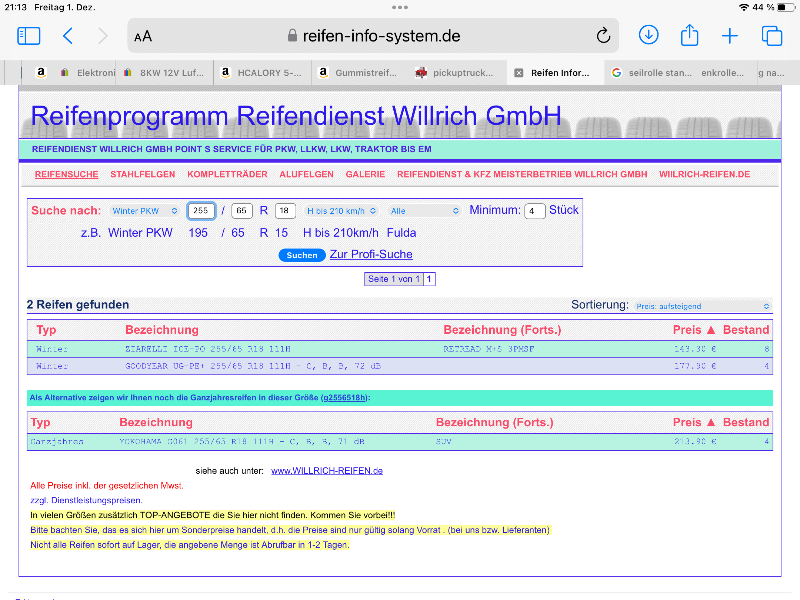Open the STAHLFELGEN menu link
This screenshot has height=600, width=800.
click(143, 174)
